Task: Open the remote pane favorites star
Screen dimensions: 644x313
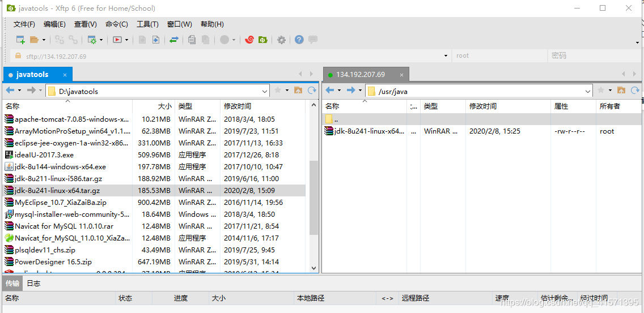Action: (x=601, y=90)
